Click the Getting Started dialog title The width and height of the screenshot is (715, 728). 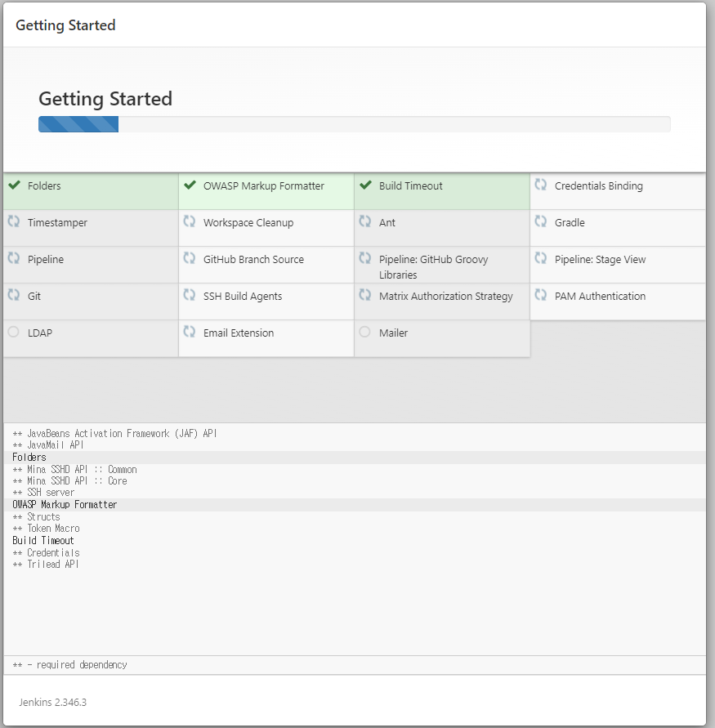coord(65,25)
